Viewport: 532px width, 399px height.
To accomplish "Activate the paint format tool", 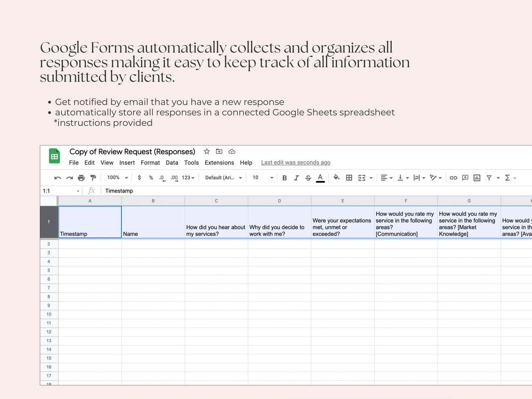I will (93, 178).
